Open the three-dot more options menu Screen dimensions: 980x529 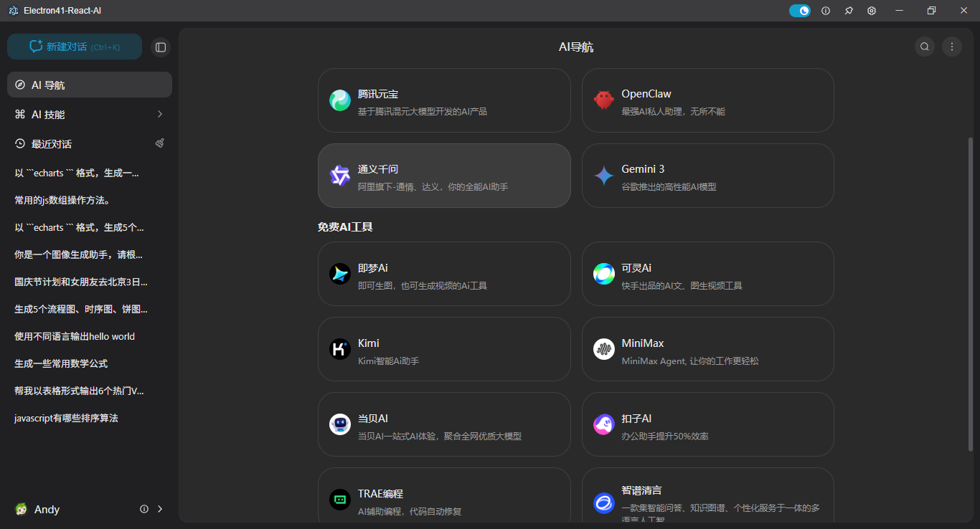(x=952, y=47)
